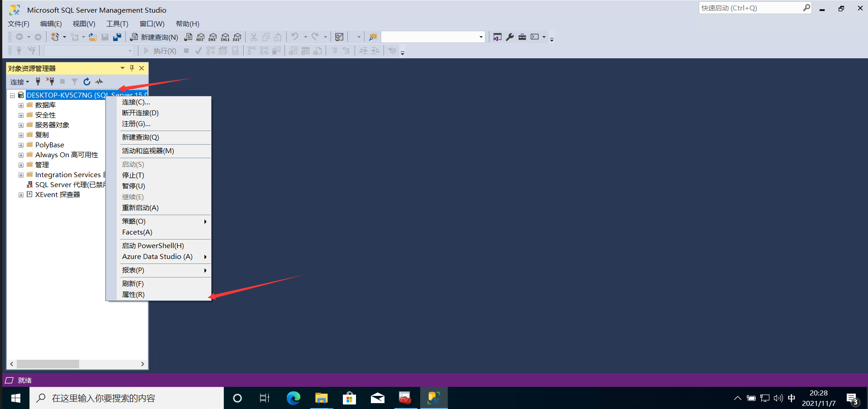Open the 视图(V) menu
The image size is (868, 409).
pos(84,24)
